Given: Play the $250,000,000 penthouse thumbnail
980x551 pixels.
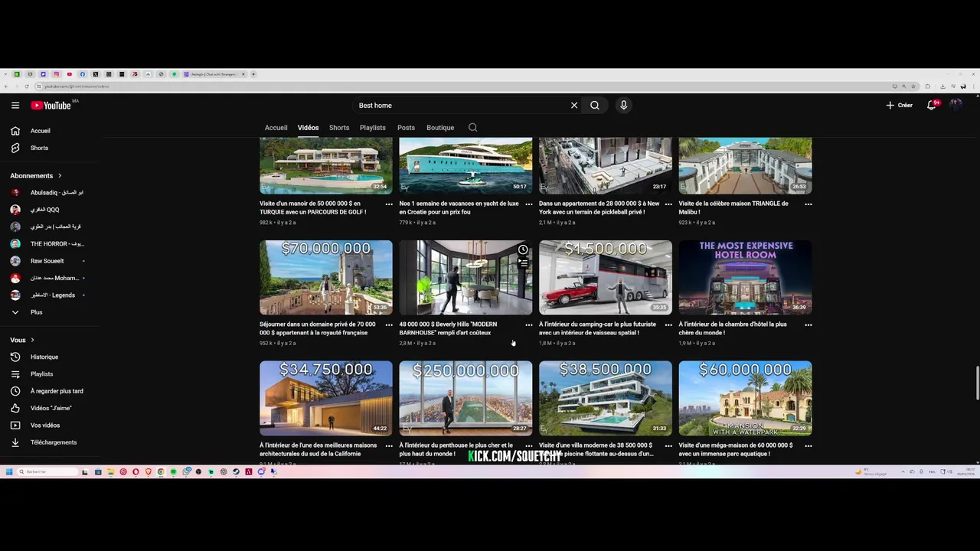Looking at the screenshot, I should point(465,399).
